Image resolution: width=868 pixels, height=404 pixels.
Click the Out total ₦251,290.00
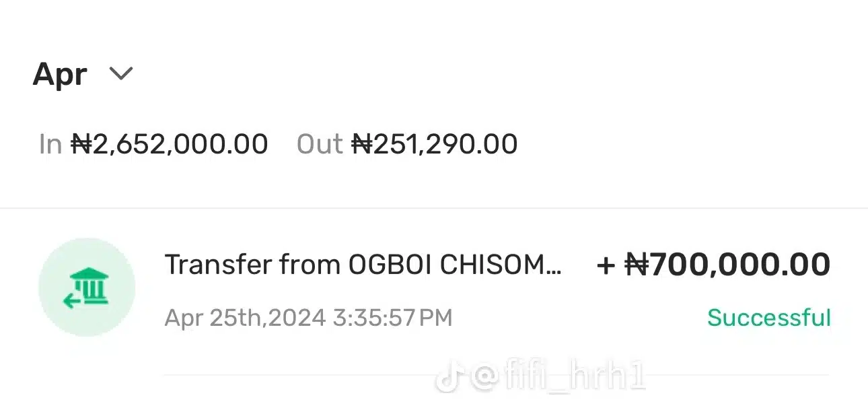click(435, 144)
